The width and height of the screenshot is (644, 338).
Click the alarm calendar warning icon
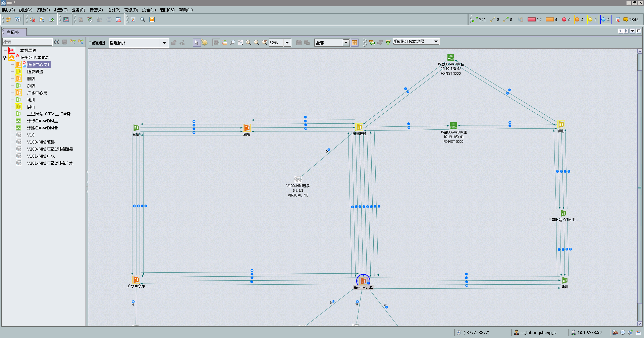[x=118, y=20]
